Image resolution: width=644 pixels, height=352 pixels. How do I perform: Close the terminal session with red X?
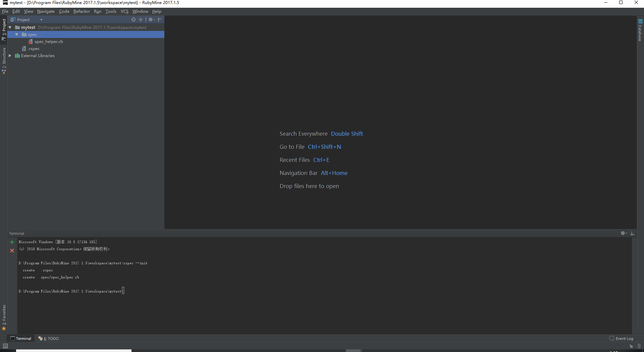(x=12, y=251)
